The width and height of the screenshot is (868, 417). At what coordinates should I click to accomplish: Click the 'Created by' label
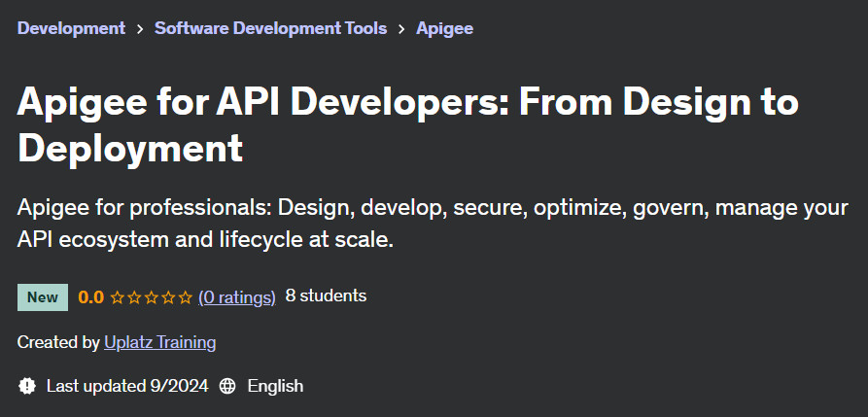(58, 342)
